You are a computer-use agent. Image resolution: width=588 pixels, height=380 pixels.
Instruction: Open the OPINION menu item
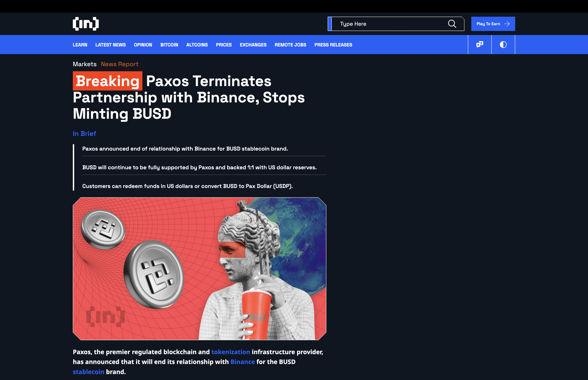click(x=143, y=45)
